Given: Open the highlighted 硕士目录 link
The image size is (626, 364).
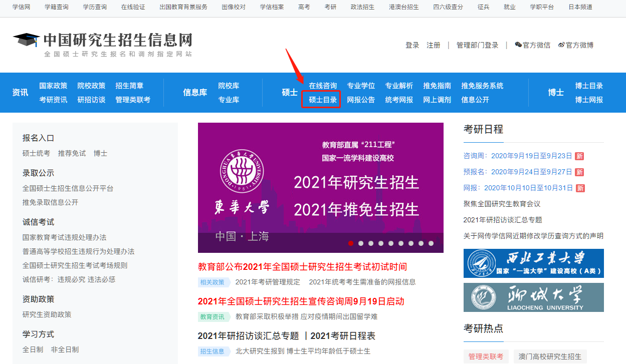Looking at the screenshot, I should [321, 100].
